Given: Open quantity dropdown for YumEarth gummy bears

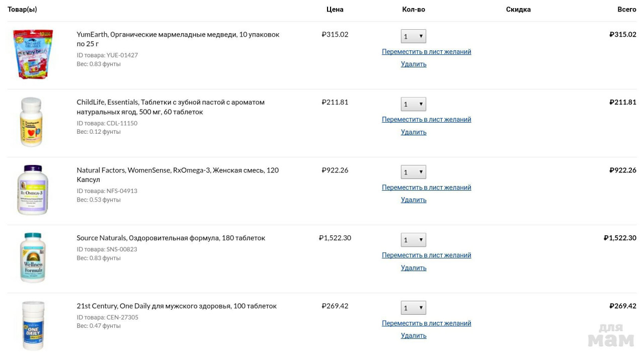Looking at the screenshot, I should [x=414, y=36].
